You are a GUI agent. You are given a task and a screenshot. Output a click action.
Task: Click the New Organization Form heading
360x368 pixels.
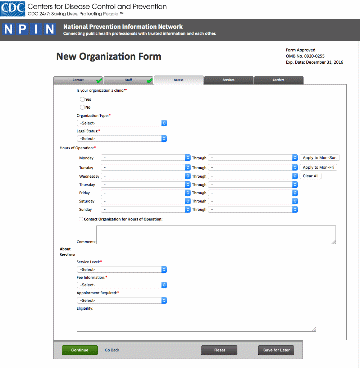point(109,57)
